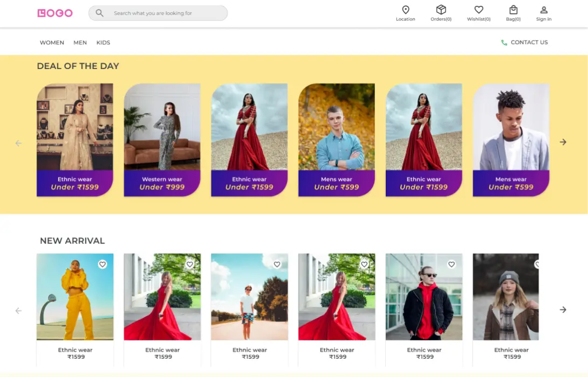Open the Location pin icon
Image resolution: width=588 pixels, height=377 pixels.
click(406, 10)
